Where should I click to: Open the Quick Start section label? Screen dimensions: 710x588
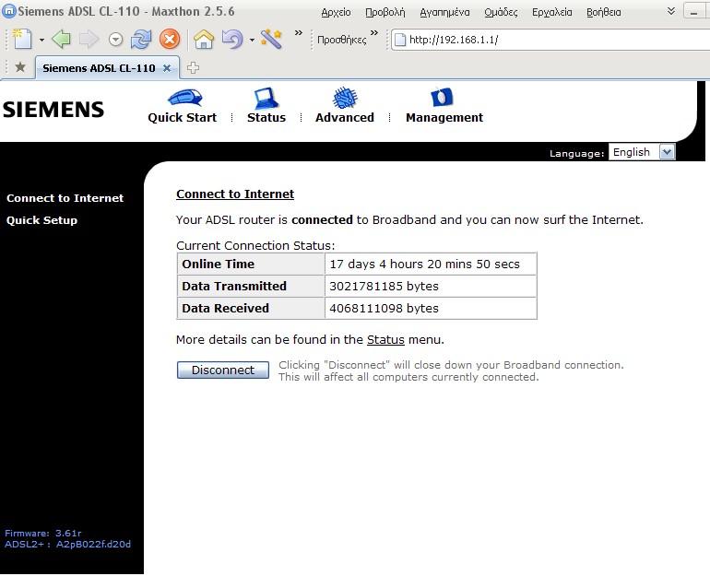[182, 117]
